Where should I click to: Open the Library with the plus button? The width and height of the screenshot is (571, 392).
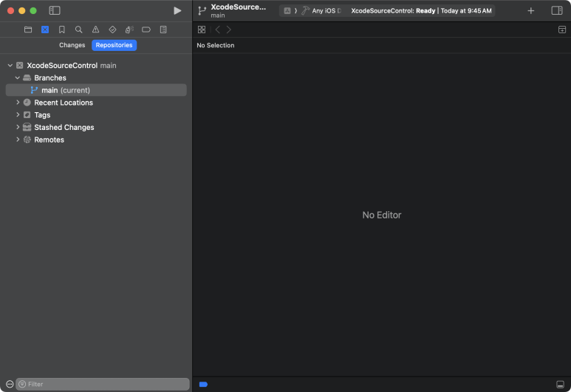point(531,11)
